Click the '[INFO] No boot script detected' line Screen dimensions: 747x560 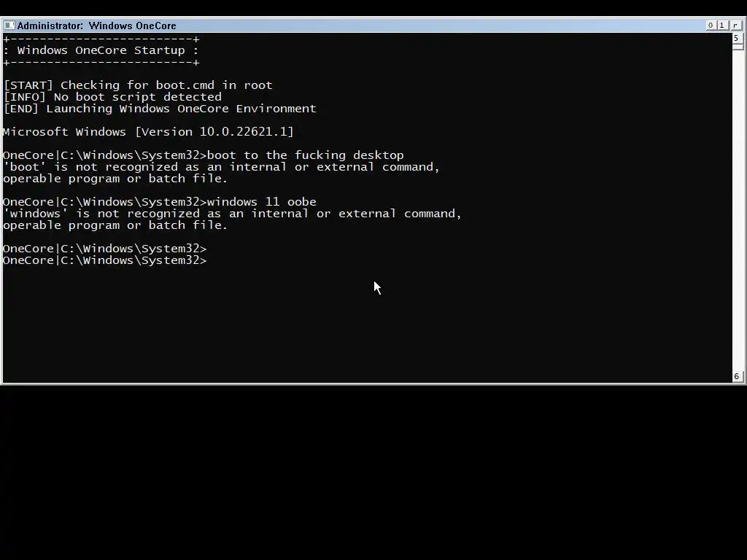112,97
